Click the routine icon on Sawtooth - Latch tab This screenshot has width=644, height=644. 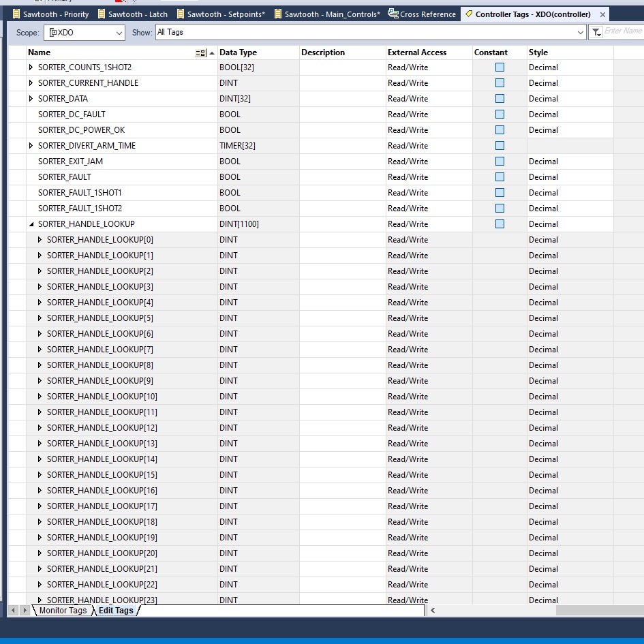coord(101,14)
